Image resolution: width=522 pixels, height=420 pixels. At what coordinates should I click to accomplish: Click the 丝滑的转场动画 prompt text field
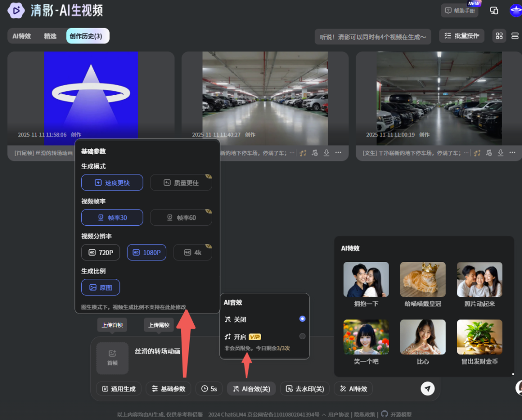click(x=158, y=351)
